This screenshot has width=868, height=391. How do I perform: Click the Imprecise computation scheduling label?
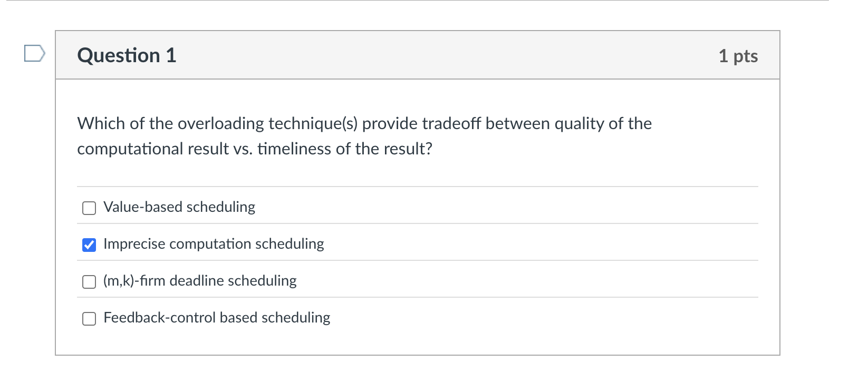coord(213,244)
